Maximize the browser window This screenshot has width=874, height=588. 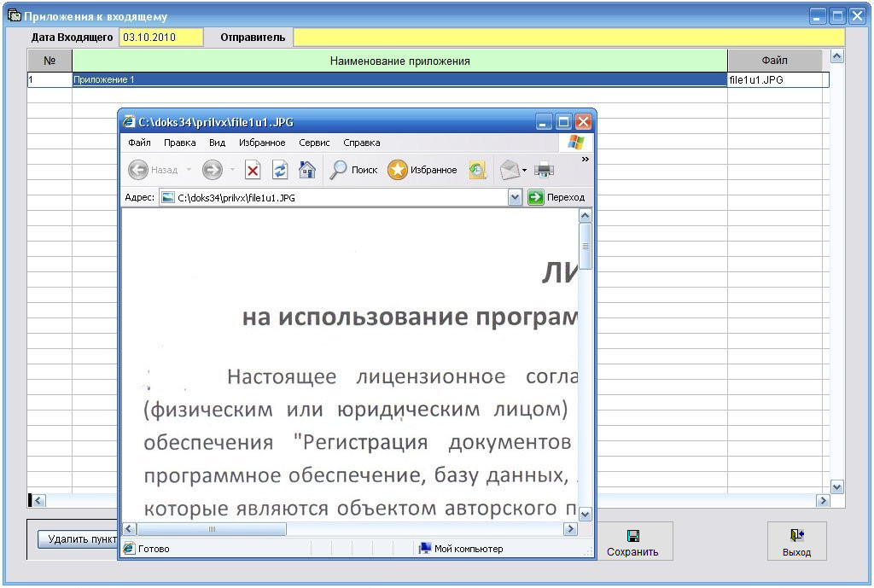[x=564, y=121]
